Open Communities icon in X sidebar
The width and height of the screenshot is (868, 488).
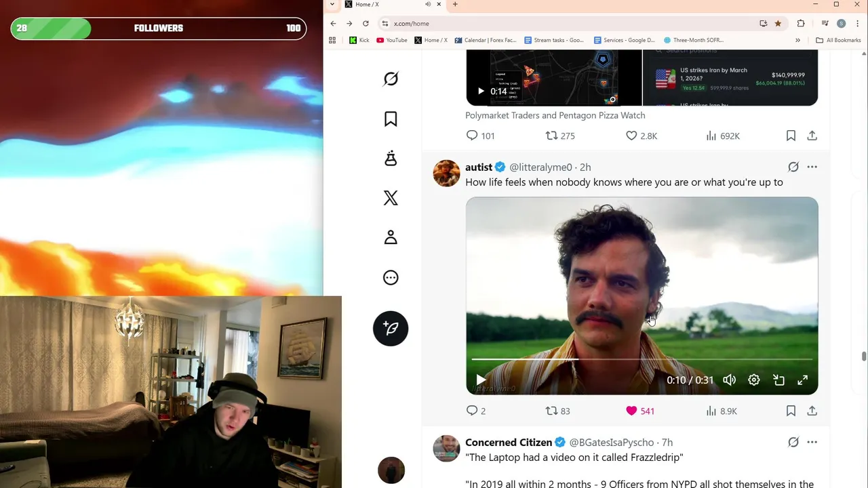point(391,159)
